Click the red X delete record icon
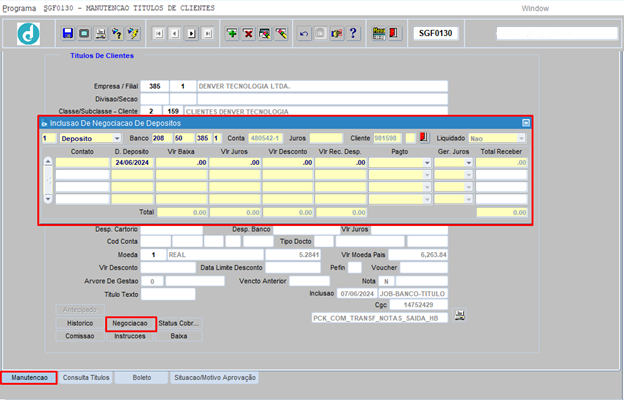This screenshot has height=400, width=624. point(249,34)
